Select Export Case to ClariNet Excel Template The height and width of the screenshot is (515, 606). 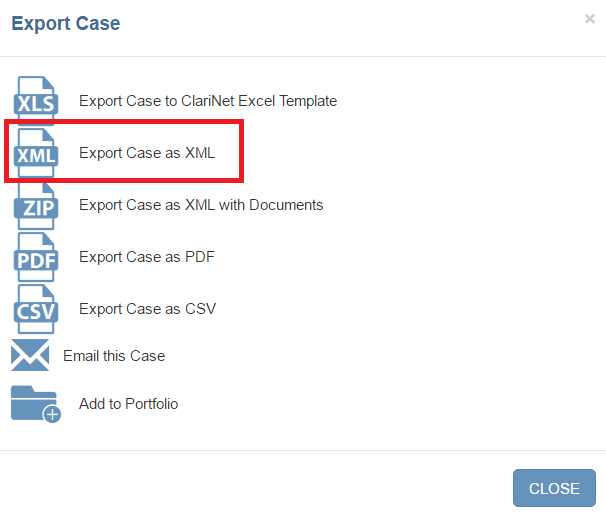208,101
